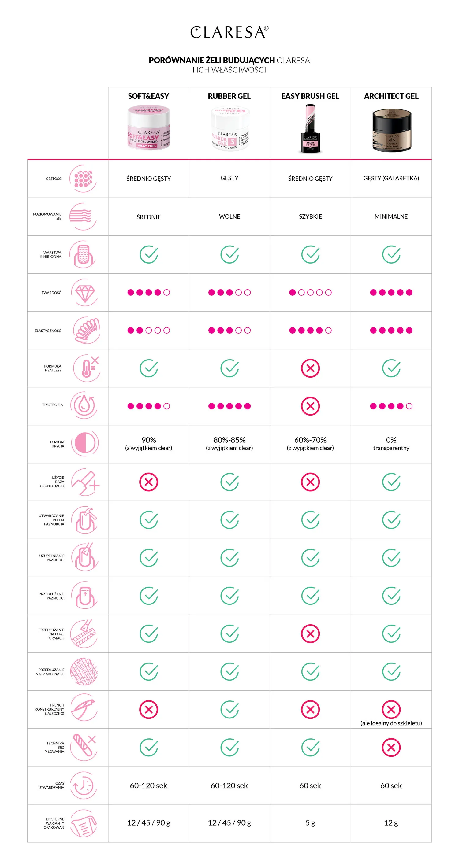Click Easy Brush Gel red X for Formuła Heatless

coord(310,368)
